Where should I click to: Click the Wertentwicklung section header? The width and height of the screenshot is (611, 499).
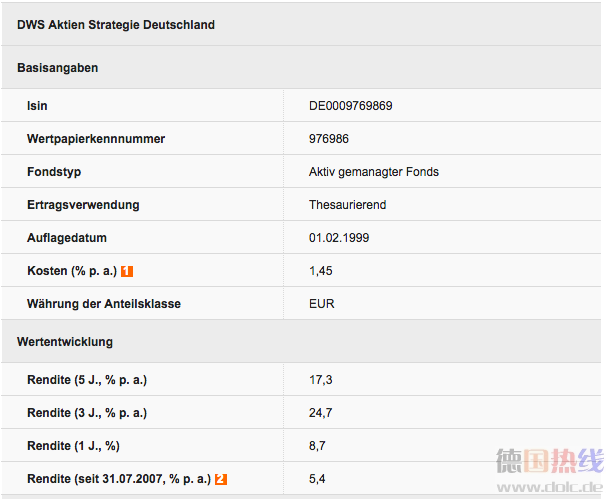point(65,342)
